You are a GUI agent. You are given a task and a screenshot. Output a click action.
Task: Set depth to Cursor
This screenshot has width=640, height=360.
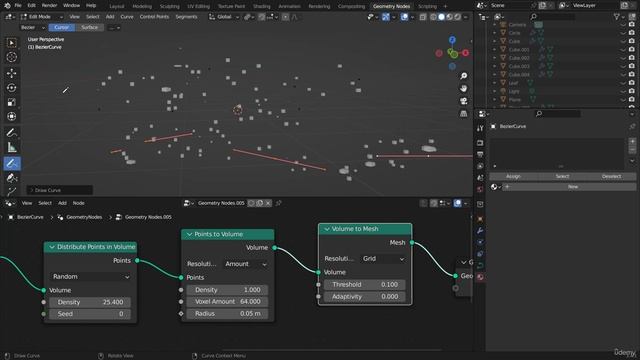coord(62,27)
